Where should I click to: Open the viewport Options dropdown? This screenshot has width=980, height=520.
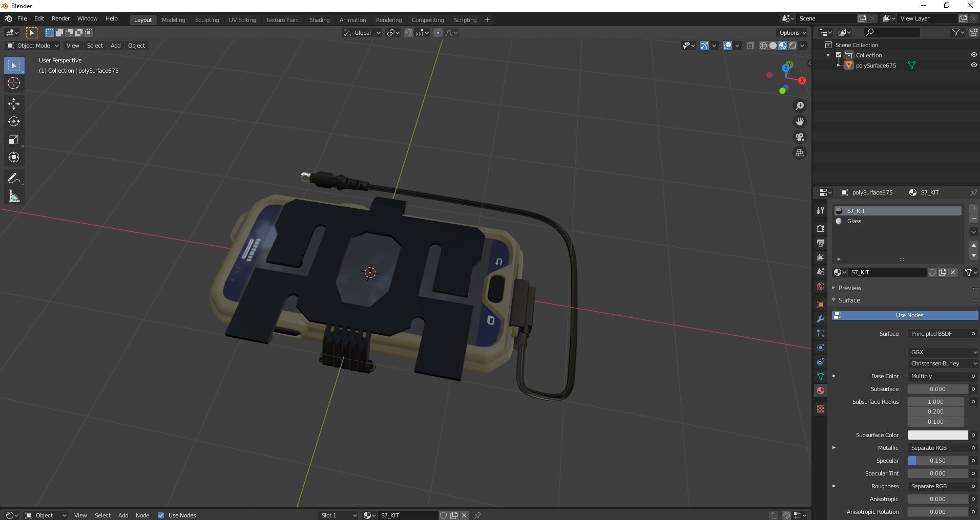click(792, 33)
